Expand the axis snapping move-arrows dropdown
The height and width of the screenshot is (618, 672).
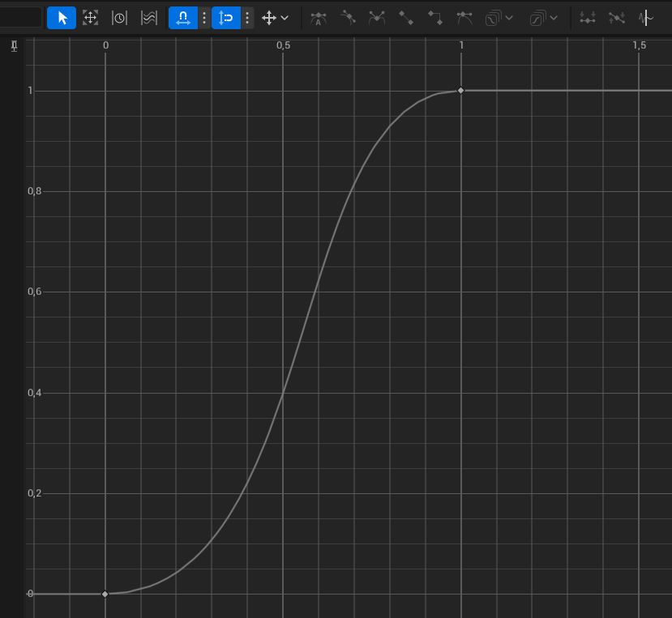click(275, 18)
